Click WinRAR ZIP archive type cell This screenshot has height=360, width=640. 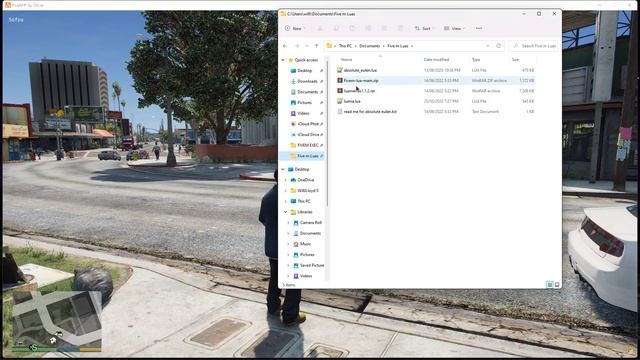click(489, 80)
